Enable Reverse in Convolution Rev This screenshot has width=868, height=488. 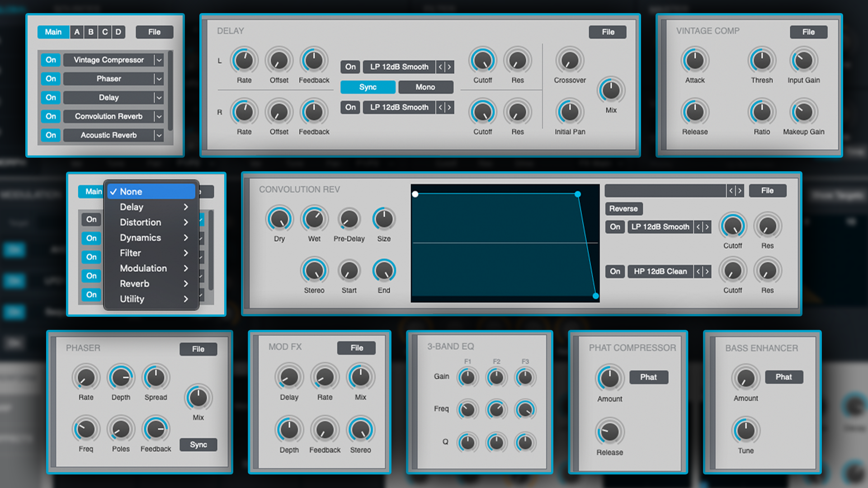(623, 209)
